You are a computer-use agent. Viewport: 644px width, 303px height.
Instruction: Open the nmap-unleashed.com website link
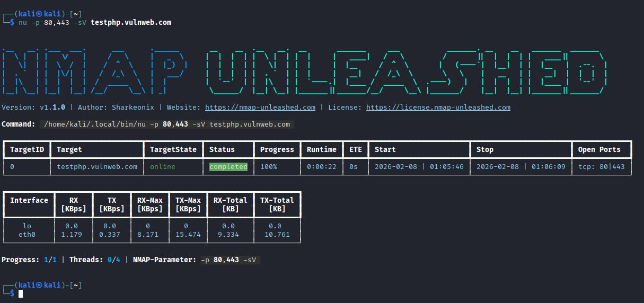[260, 107]
